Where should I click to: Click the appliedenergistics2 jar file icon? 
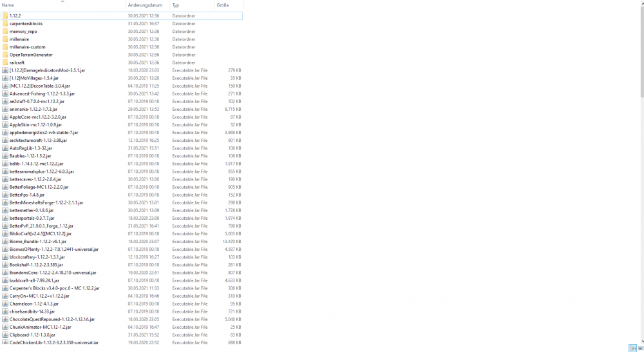[5, 132]
